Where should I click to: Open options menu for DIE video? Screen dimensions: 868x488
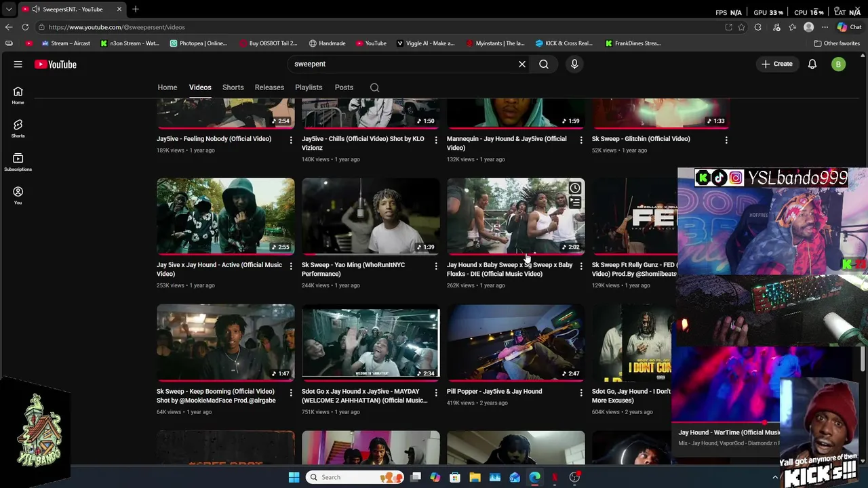(x=581, y=266)
